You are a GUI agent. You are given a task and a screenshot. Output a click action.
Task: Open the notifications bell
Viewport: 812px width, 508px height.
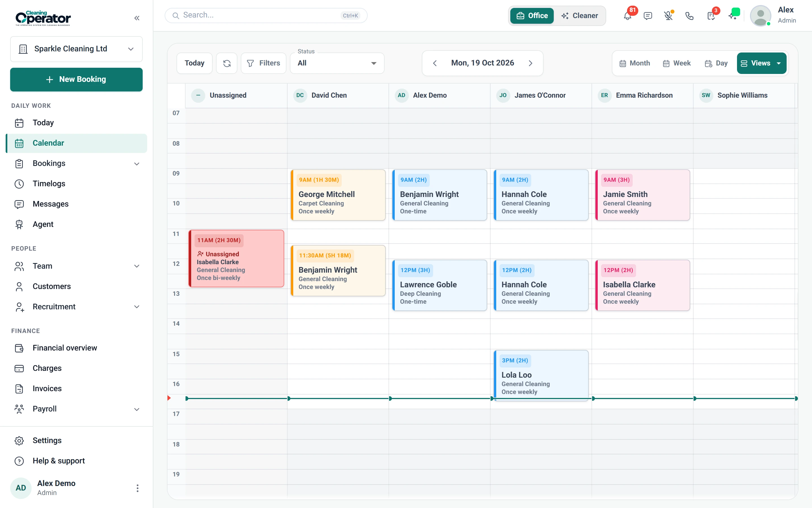click(627, 16)
